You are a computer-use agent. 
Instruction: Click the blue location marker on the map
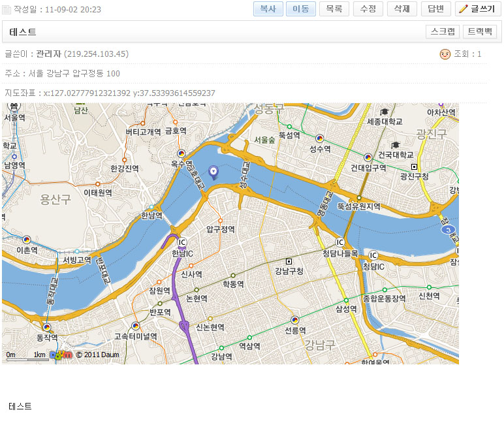213,172
